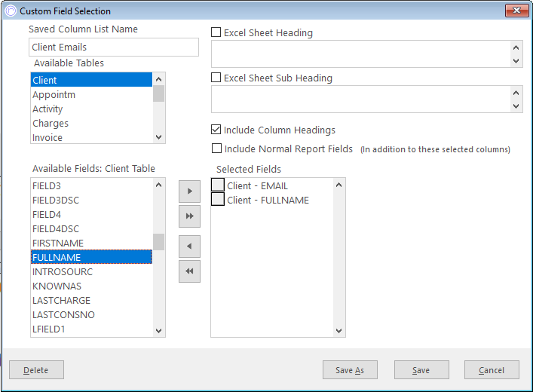The width and height of the screenshot is (533, 392).
Task: Add all fields with double right arrow
Action: (189, 216)
